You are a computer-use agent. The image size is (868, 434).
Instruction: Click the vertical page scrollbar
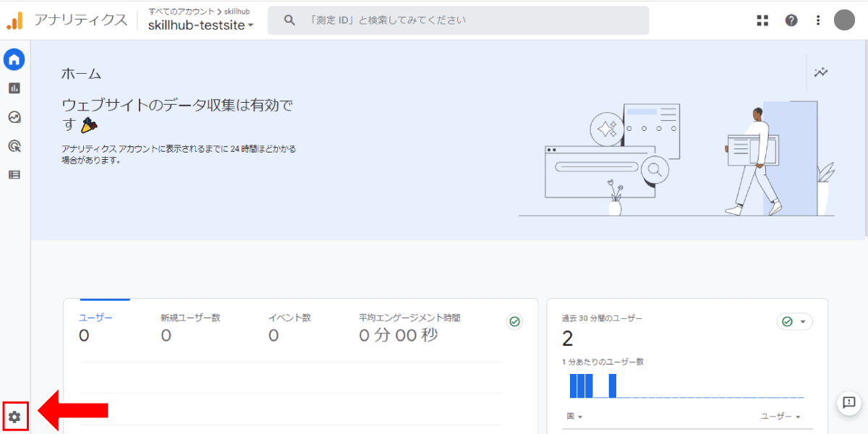tap(865, 137)
